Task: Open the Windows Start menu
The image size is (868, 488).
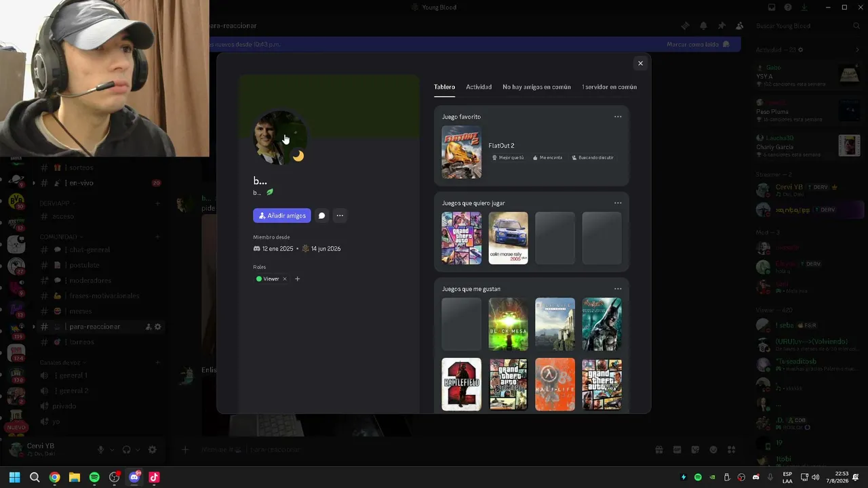Action: (15, 477)
